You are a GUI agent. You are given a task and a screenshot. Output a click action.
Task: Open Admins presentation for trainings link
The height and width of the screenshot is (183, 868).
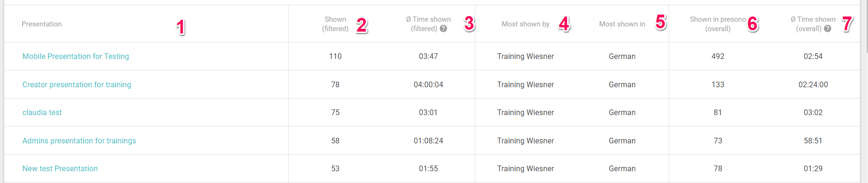(x=79, y=141)
